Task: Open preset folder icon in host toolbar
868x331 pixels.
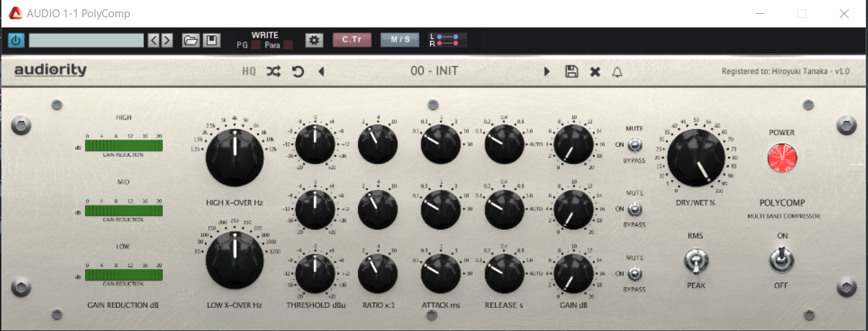Action: (x=191, y=40)
